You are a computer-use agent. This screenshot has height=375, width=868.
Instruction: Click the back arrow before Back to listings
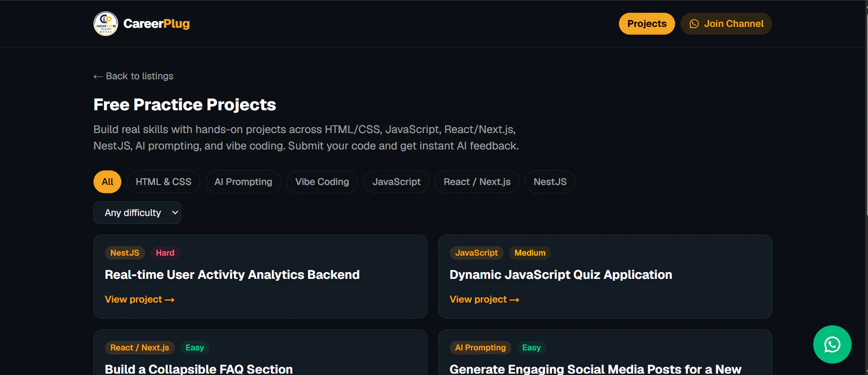click(98, 77)
